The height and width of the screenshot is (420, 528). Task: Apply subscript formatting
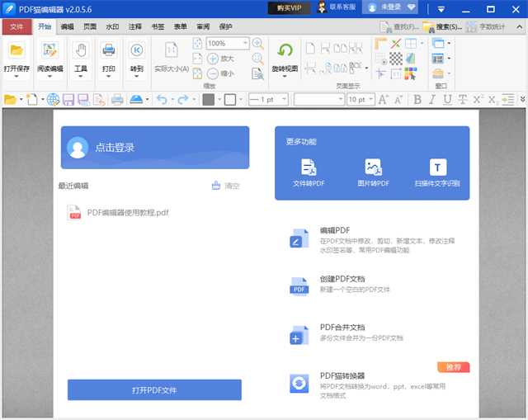[x=493, y=100]
